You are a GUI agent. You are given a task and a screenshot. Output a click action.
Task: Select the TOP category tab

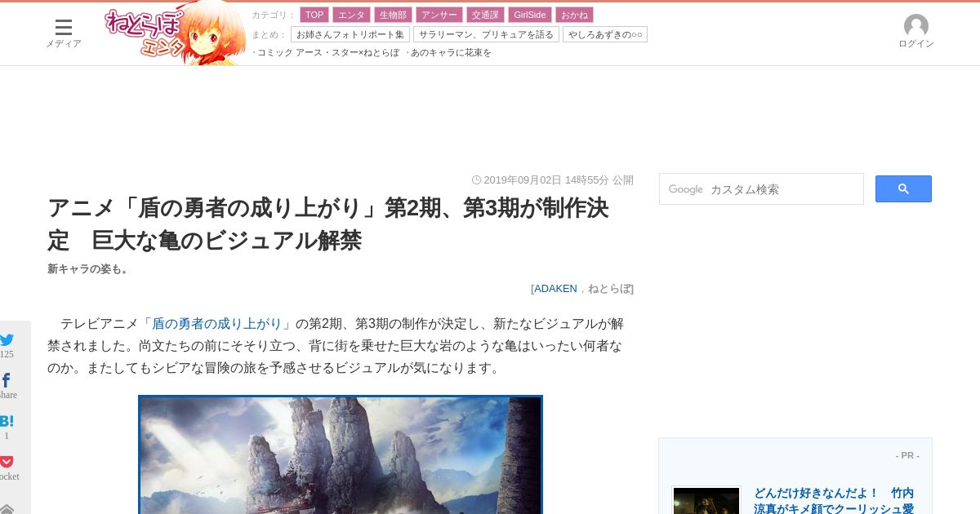click(314, 15)
